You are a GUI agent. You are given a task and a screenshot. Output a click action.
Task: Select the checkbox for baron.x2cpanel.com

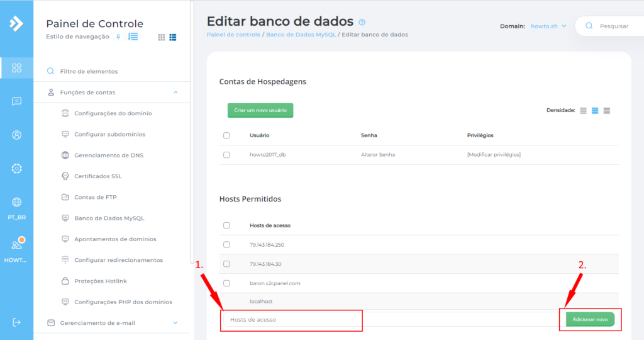click(226, 283)
